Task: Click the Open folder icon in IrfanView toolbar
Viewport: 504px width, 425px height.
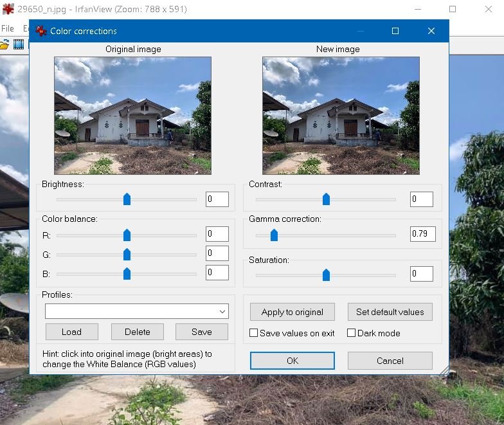Action: [x=4, y=44]
